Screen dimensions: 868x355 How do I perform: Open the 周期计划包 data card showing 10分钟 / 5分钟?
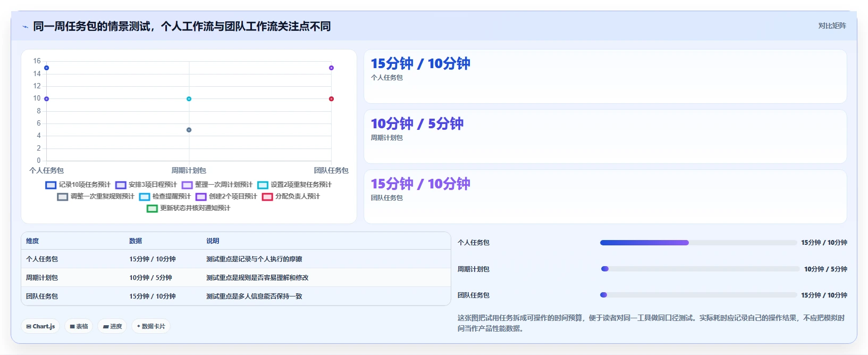[x=605, y=137]
